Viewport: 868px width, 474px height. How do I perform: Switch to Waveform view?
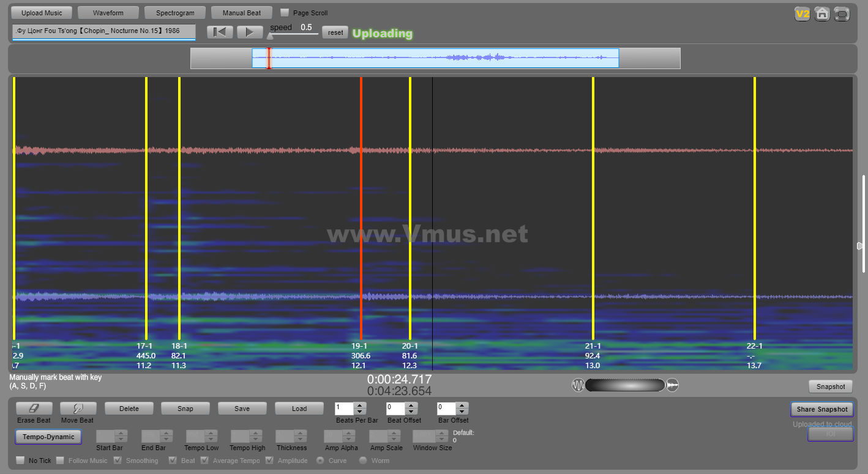coord(108,13)
